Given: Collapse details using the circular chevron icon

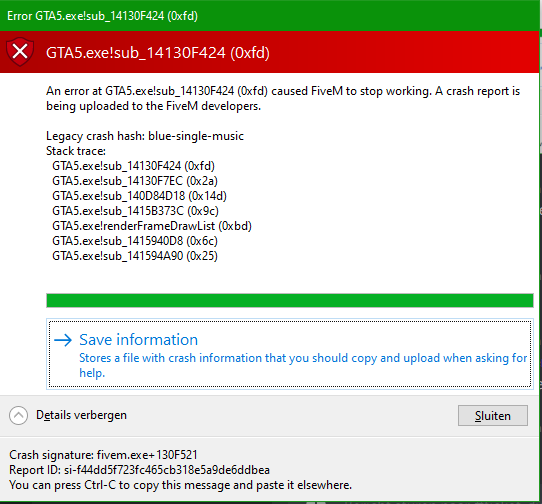Looking at the screenshot, I should [18, 415].
